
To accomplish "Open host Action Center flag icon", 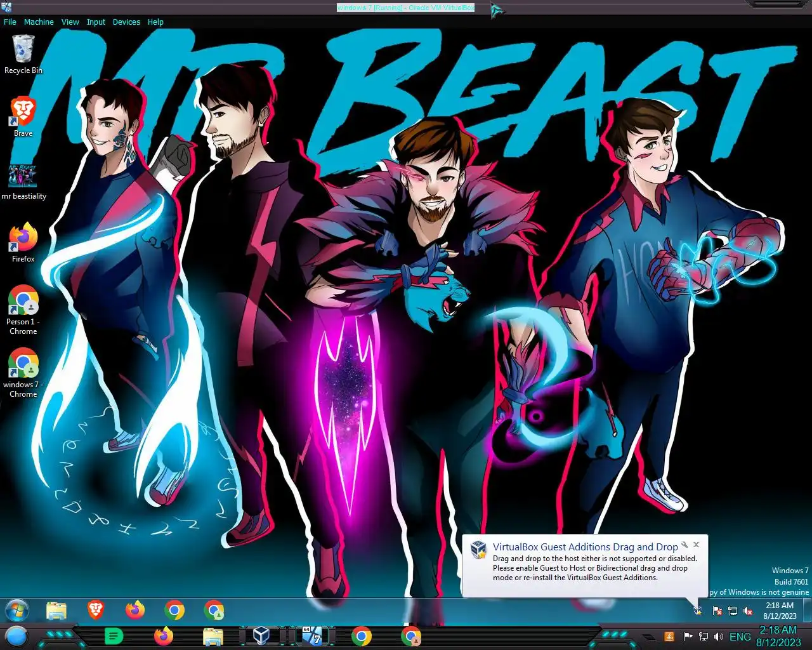I will pos(688,637).
